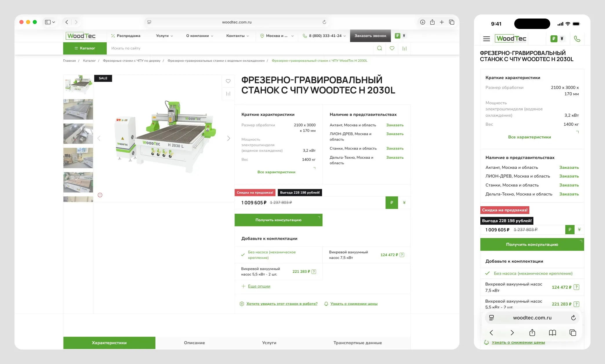
Task: Switch to the 'Описание' tab
Action: click(x=194, y=343)
